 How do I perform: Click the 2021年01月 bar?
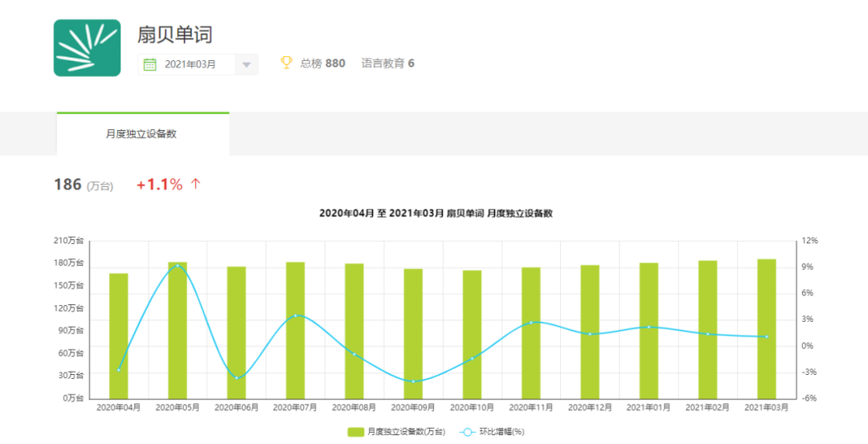tap(649, 331)
